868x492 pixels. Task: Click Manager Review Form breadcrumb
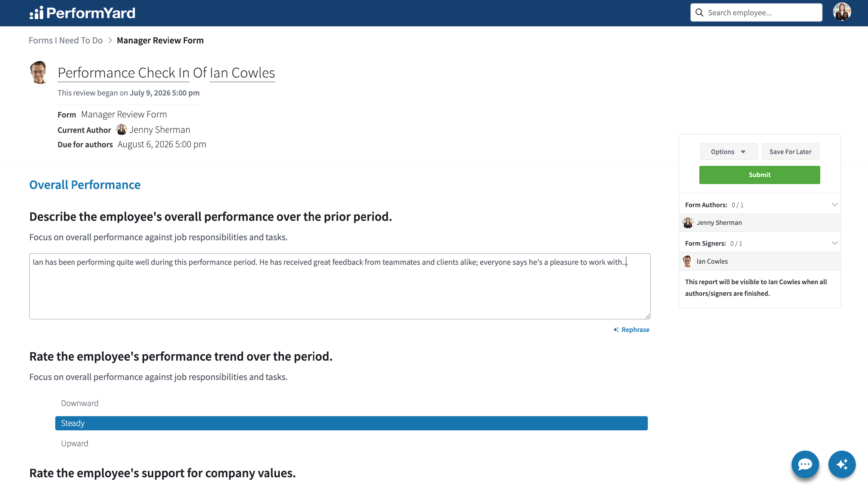coord(160,40)
